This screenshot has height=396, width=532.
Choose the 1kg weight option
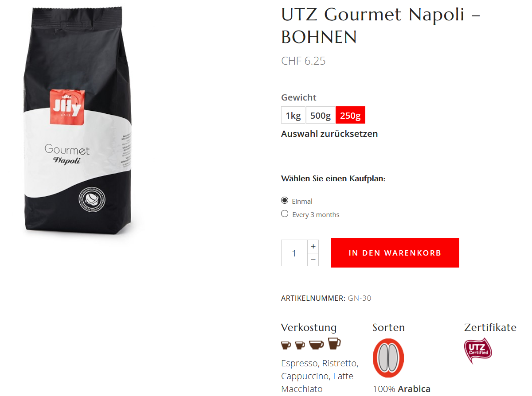tap(293, 115)
